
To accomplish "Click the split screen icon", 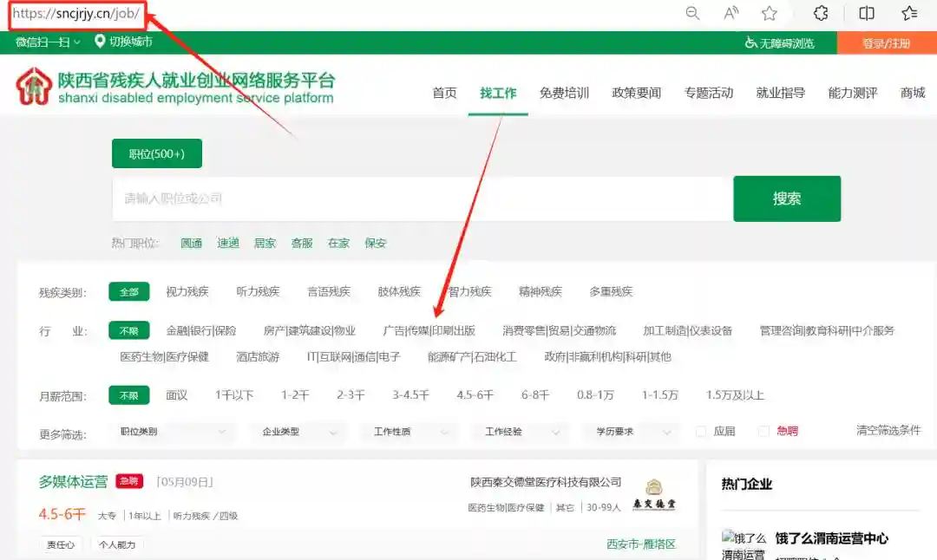I will pos(866,13).
